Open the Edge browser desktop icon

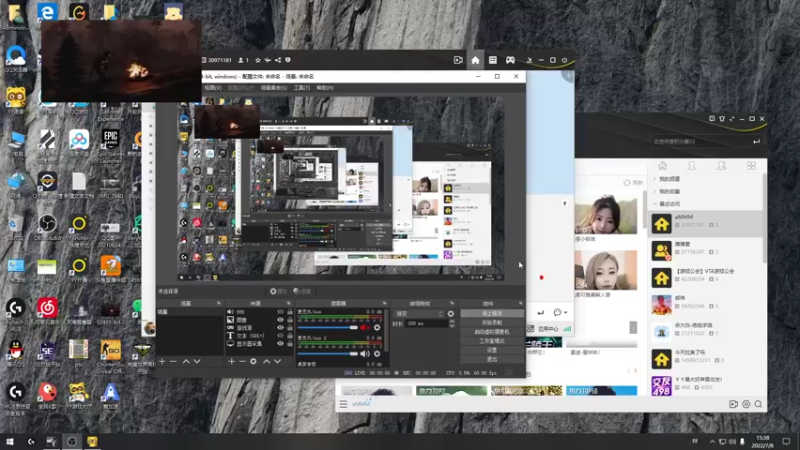pyautogui.click(x=47, y=11)
